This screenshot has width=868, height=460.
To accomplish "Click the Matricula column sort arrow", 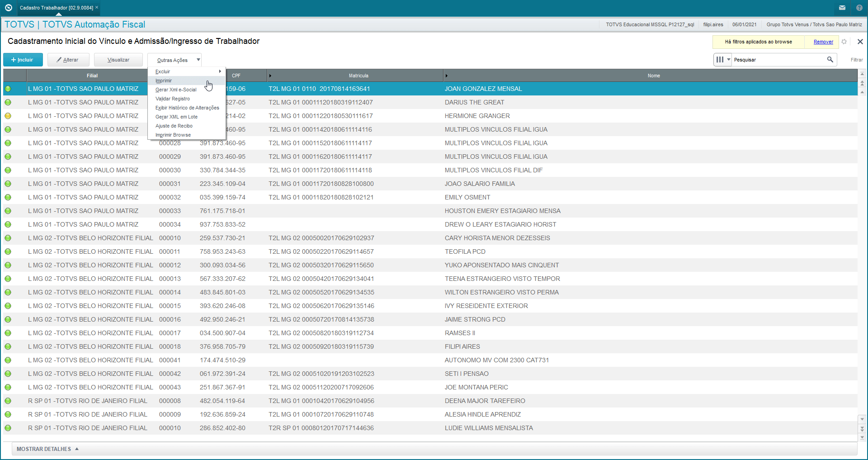I will (x=270, y=76).
